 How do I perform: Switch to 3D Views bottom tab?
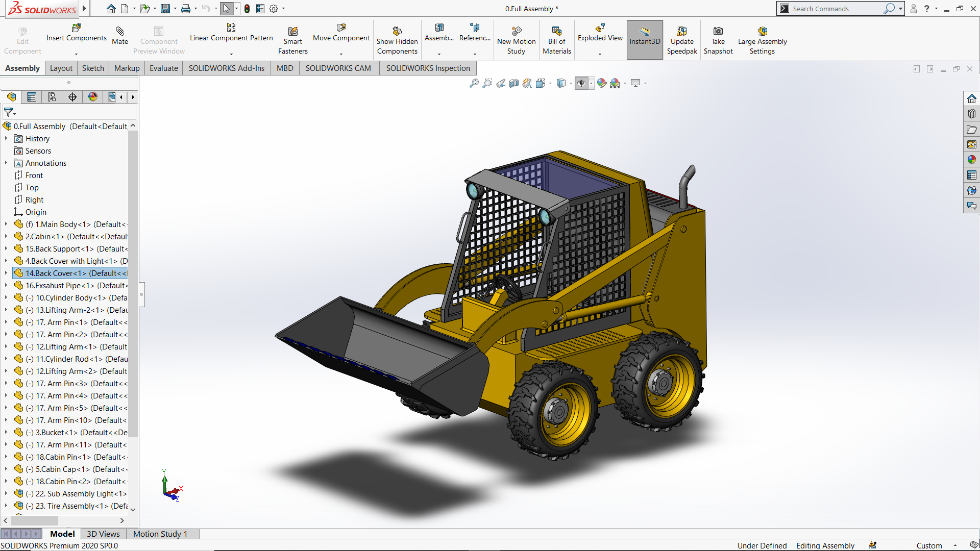[103, 534]
